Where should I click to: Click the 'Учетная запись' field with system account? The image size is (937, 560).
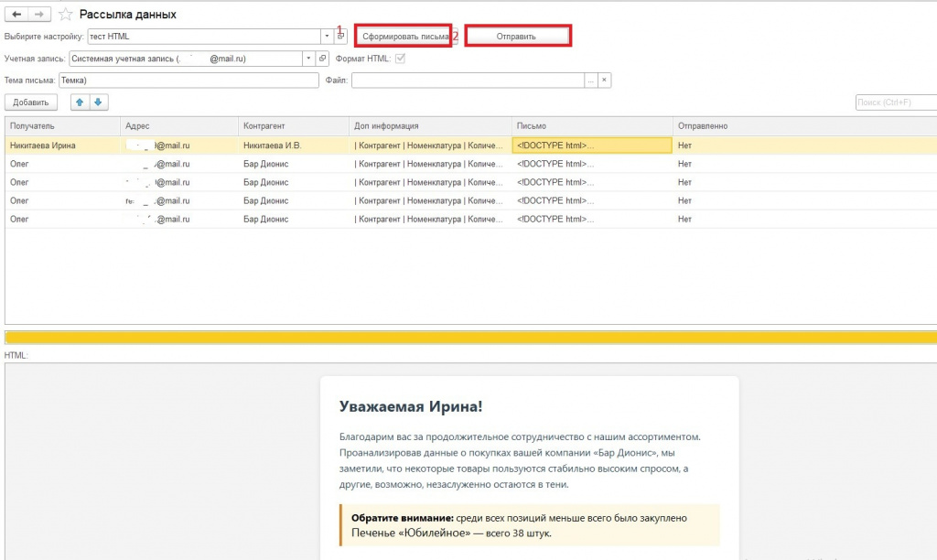(186, 59)
